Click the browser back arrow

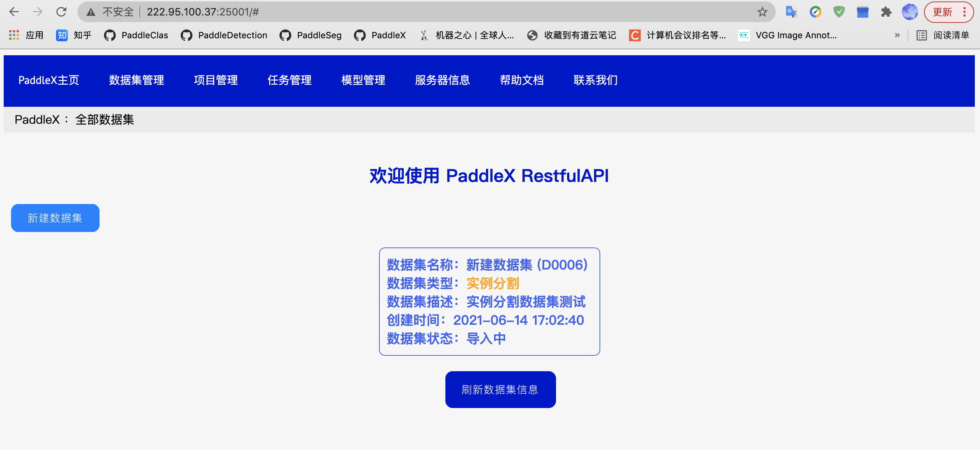click(x=14, y=12)
